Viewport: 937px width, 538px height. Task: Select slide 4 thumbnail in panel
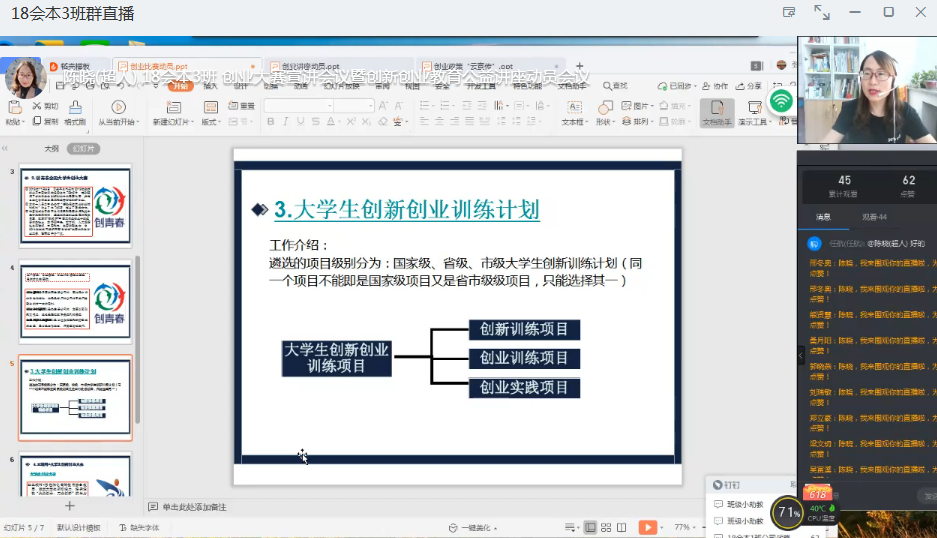pos(75,301)
